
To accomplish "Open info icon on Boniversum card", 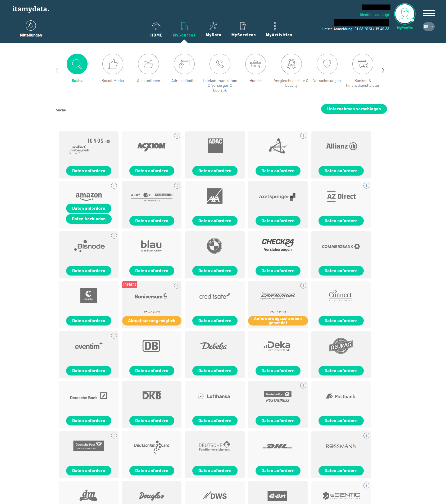I will tap(177, 286).
